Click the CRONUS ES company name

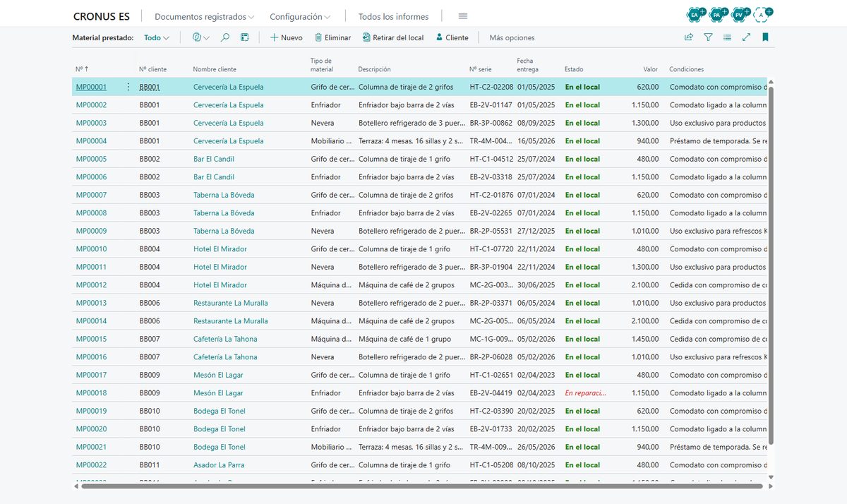pos(102,16)
